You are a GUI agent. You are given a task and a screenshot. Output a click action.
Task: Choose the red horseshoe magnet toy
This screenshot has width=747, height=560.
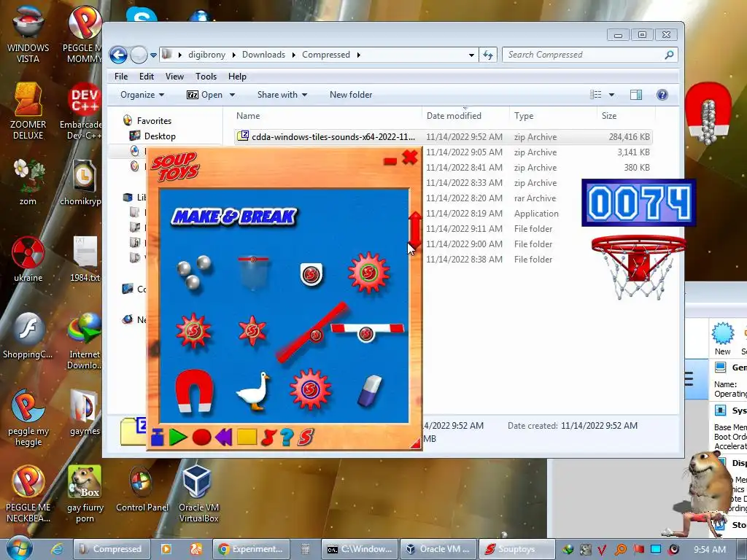194,391
